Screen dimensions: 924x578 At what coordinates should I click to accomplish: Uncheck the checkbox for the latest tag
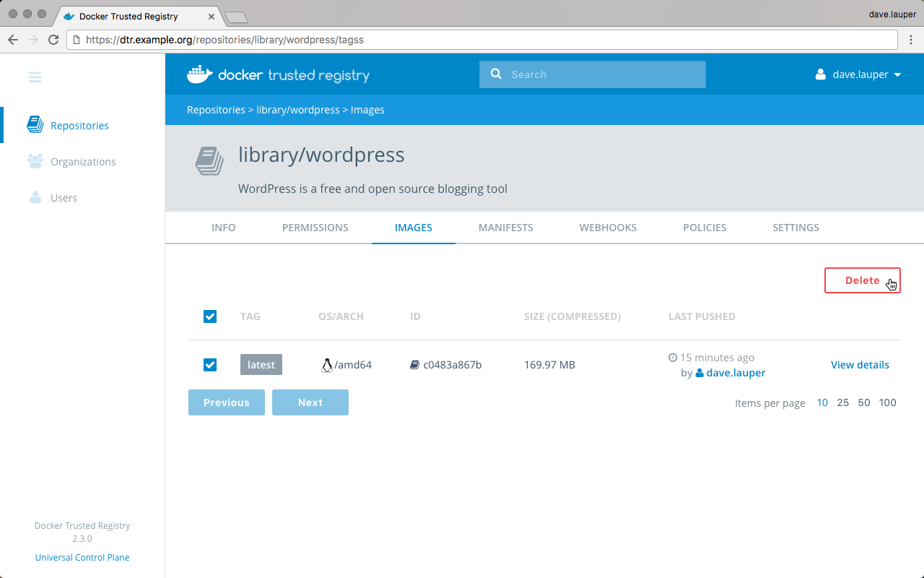pyautogui.click(x=210, y=365)
